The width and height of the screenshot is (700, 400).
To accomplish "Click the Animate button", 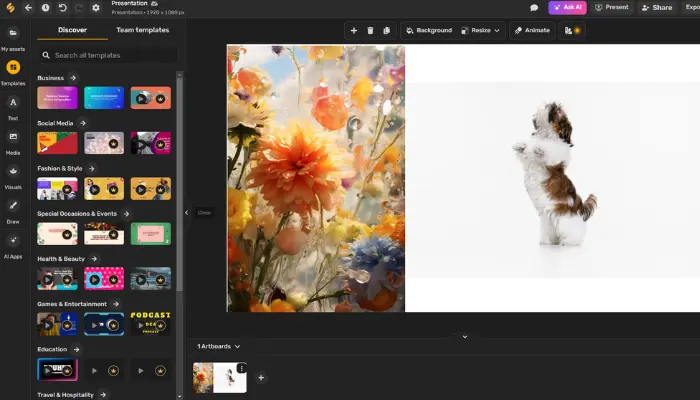I will (532, 31).
